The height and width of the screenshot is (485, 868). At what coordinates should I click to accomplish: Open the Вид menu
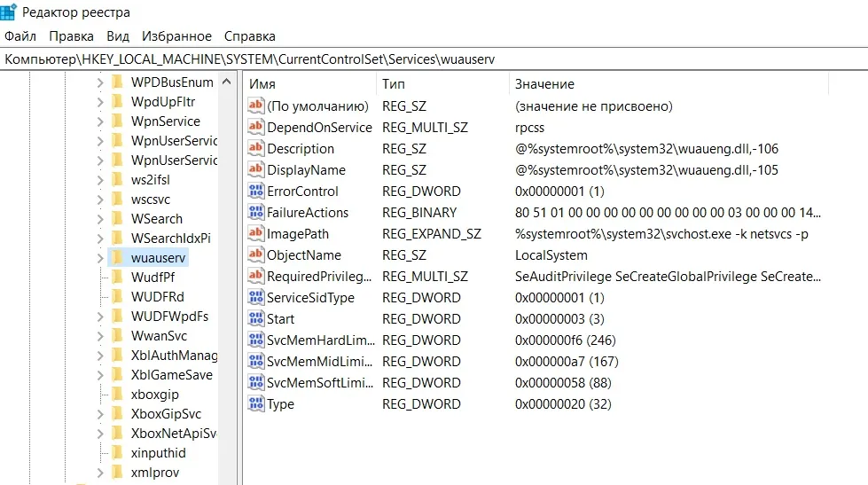[x=118, y=36]
